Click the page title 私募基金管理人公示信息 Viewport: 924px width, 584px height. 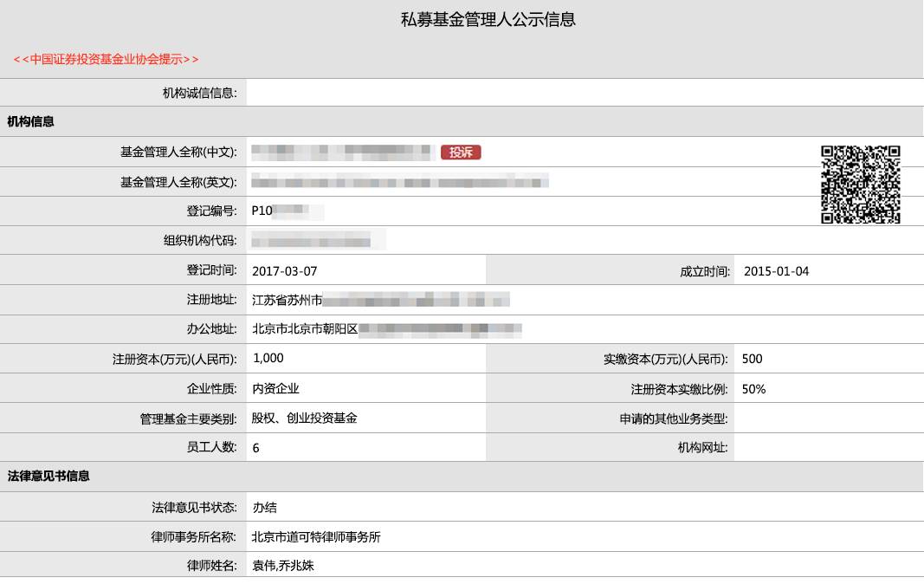pos(488,19)
